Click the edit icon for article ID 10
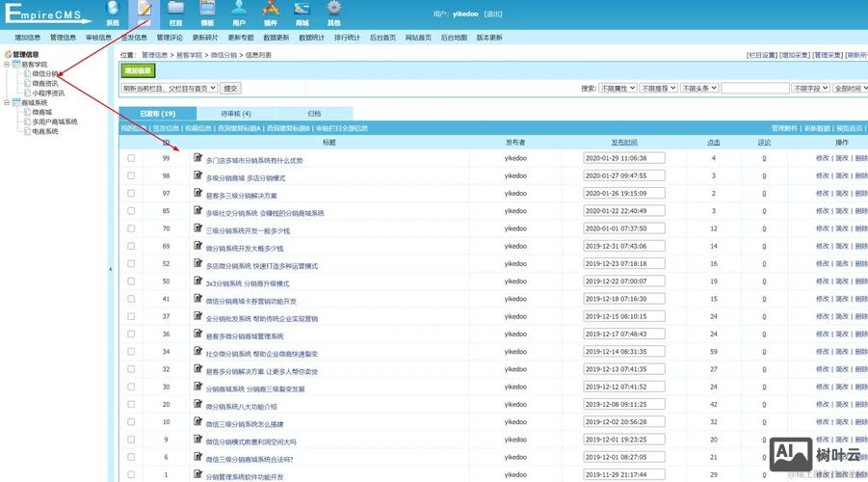Viewport: 868px width, 482px height. [197, 421]
